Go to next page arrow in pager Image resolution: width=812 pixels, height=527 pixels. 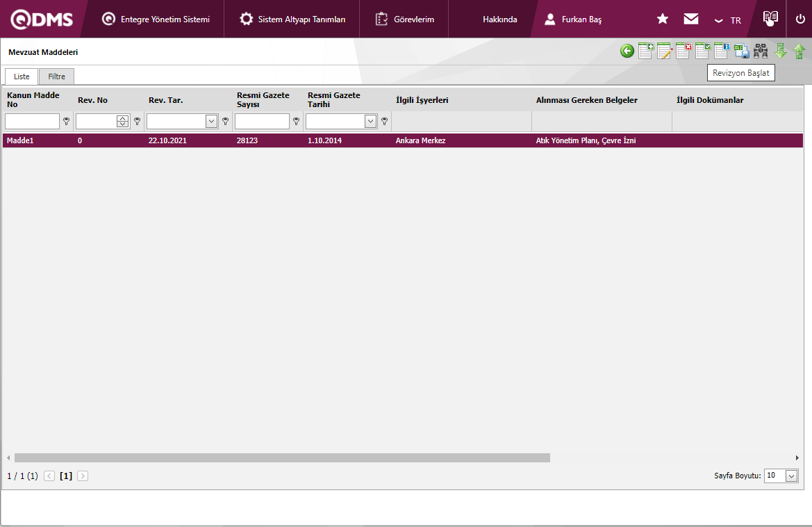point(83,476)
